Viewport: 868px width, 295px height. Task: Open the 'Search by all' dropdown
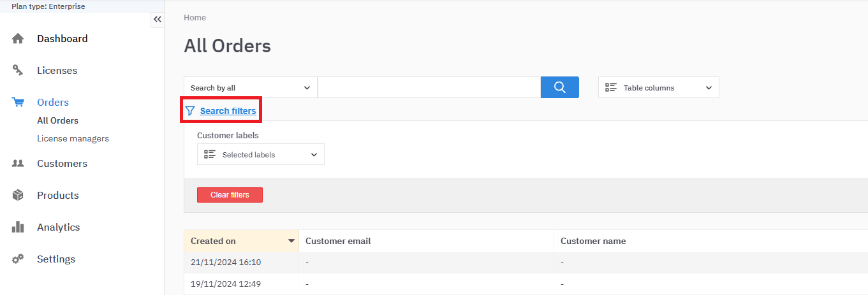coord(250,88)
